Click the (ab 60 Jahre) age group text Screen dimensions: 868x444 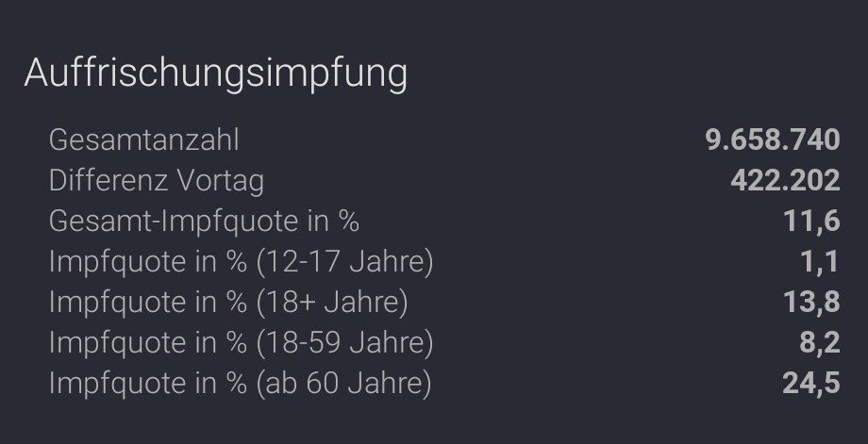[x=343, y=383]
